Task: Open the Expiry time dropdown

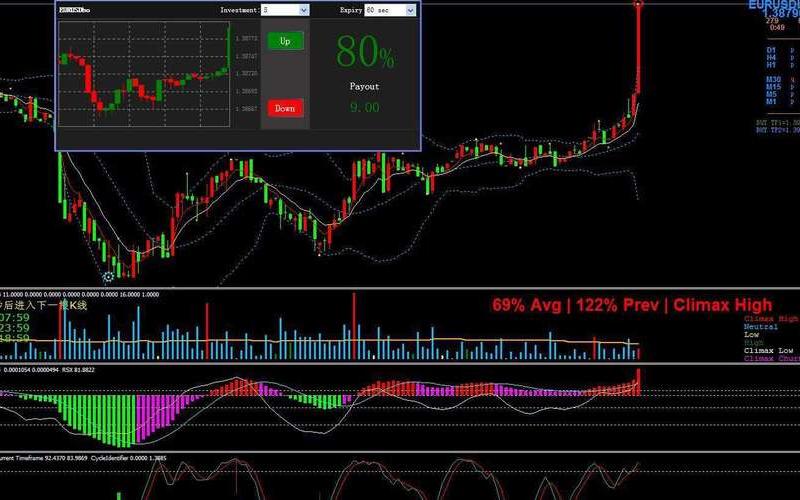Action: (411, 10)
